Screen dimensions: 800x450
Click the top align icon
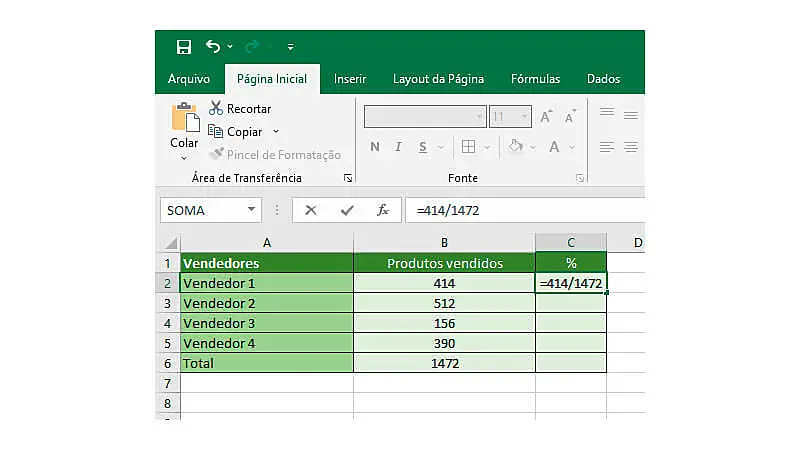(607, 112)
